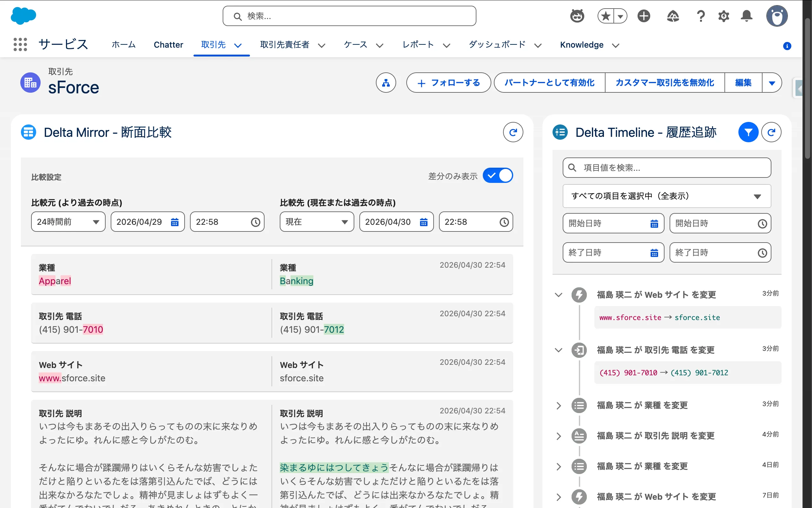Screen dimensions: 812x508
Task: Open the レポート tab
Action: click(418, 45)
